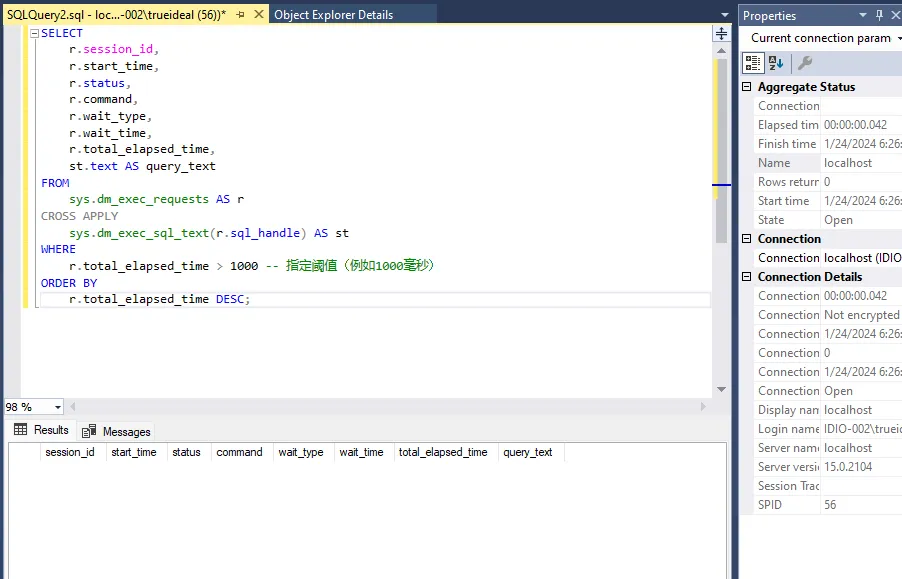Switch to the Object Explorer Details tab
The width and height of the screenshot is (902, 579).
pyautogui.click(x=333, y=15)
